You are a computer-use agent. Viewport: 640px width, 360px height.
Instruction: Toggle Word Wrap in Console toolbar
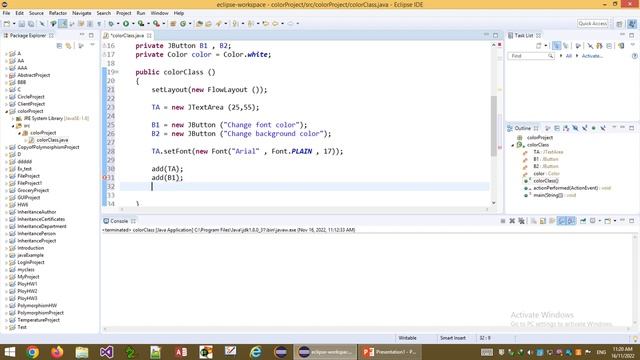click(551, 221)
